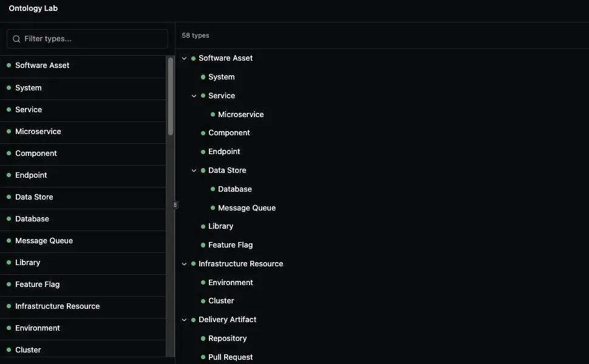Click the search magnifier icon in the filter box
This screenshot has height=364, width=589.
[16, 39]
